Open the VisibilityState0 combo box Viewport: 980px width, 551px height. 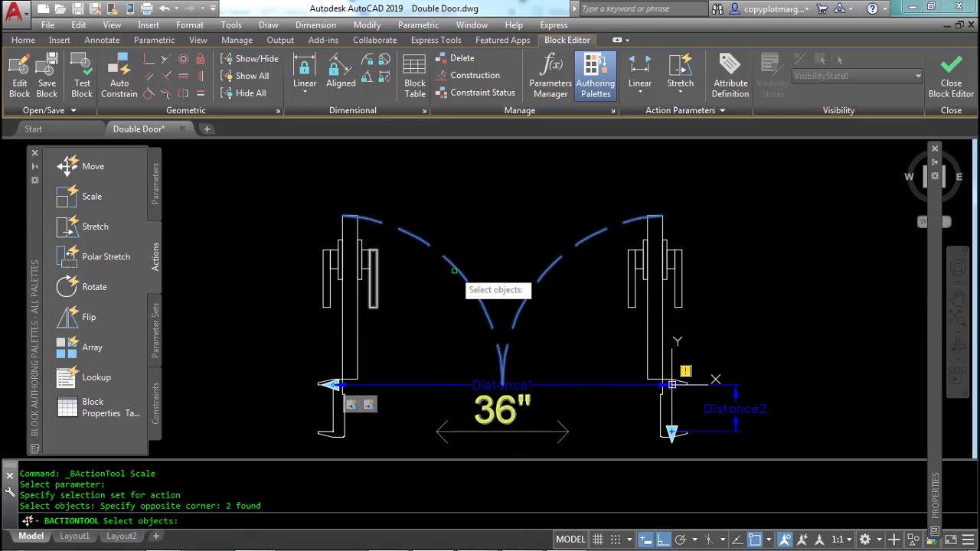click(x=857, y=76)
